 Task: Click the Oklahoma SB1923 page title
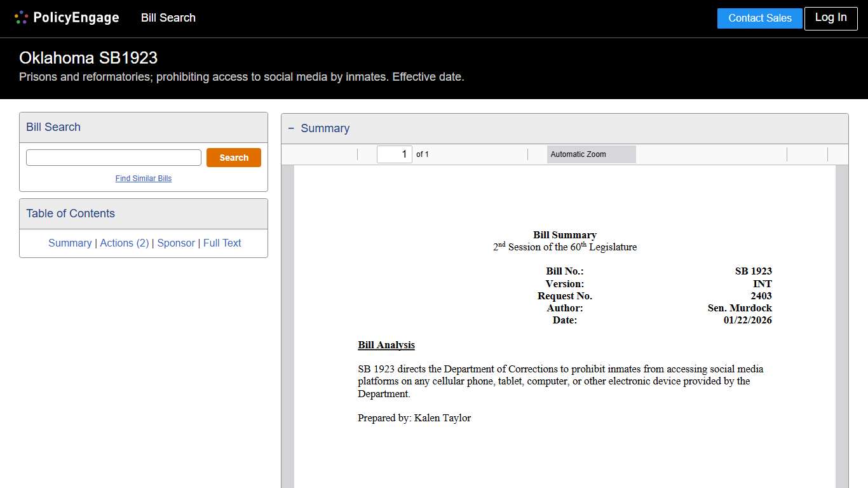click(88, 58)
